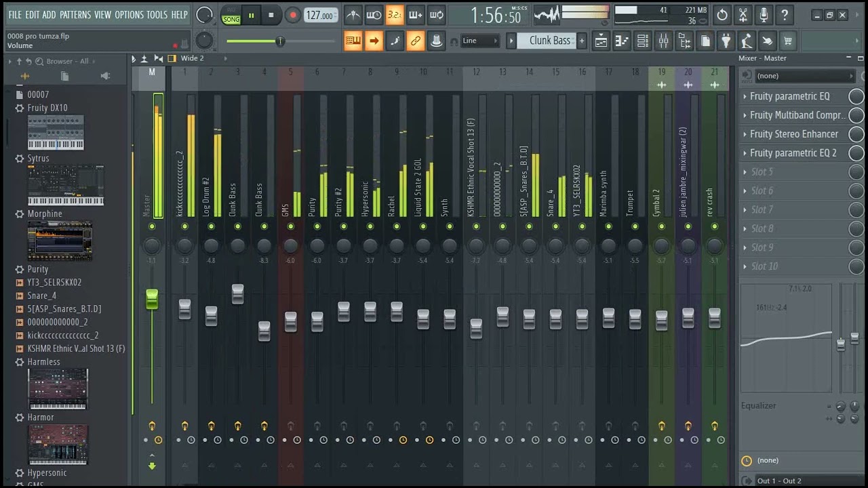Viewport: 868px width, 488px height.
Task: Stop playback with the stop button
Action: coord(271,15)
